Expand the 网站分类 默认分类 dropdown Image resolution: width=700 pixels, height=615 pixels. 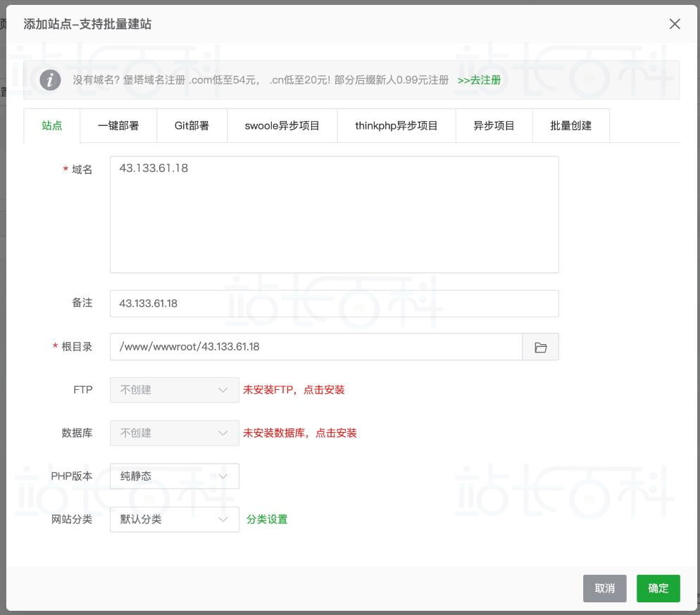click(174, 519)
